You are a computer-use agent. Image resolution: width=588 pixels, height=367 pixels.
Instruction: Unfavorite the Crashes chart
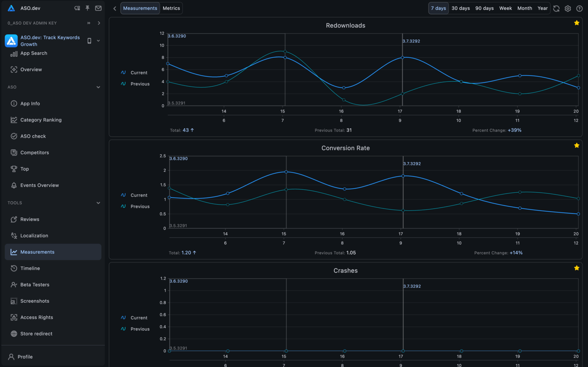[577, 268]
